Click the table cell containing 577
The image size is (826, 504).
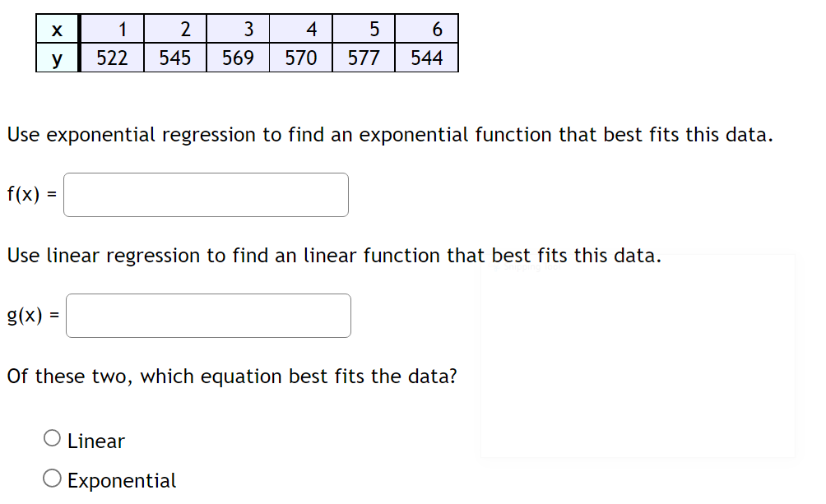363,58
